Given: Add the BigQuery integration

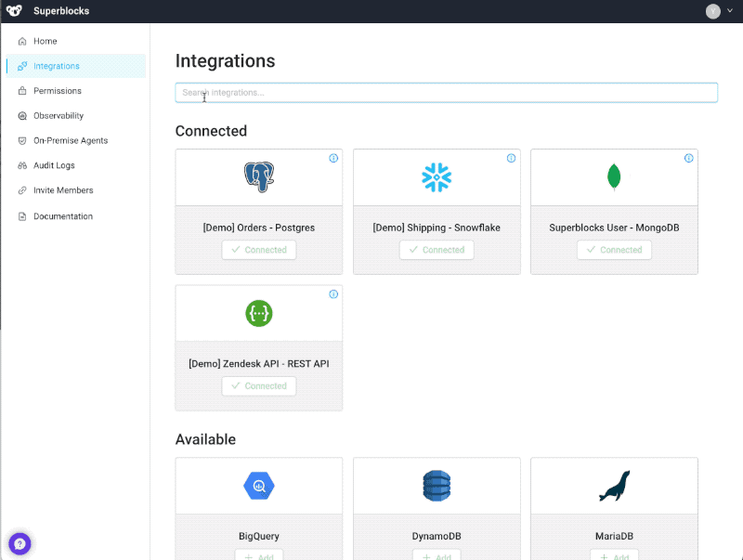Looking at the screenshot, I should point(259,555).
